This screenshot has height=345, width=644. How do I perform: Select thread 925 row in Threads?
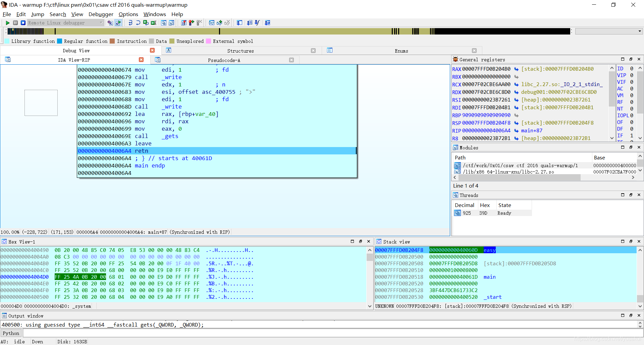(492, 213)
